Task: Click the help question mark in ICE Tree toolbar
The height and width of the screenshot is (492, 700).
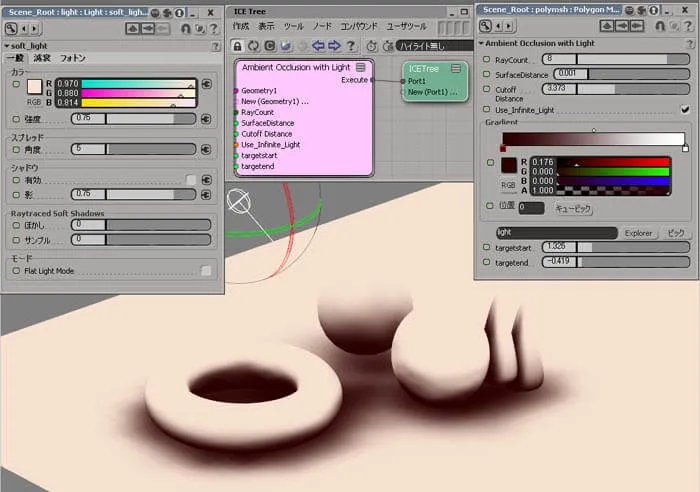Action: pyautogui.click(x=351, y=46)
